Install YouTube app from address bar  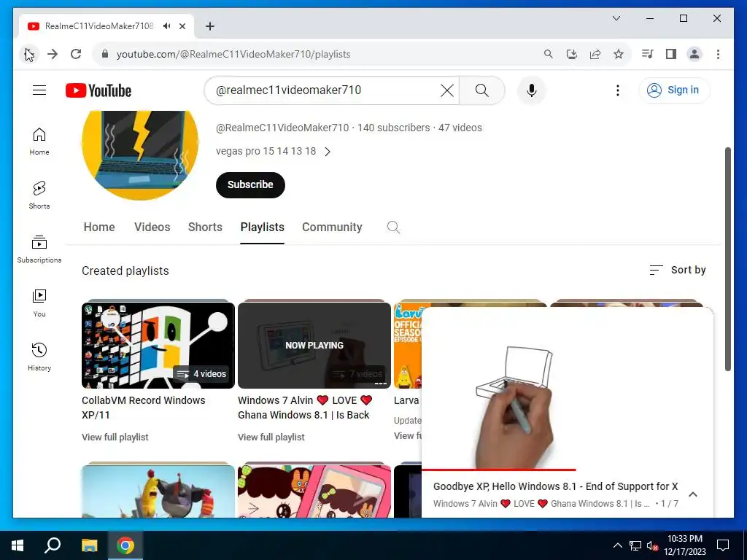point(572,54)
